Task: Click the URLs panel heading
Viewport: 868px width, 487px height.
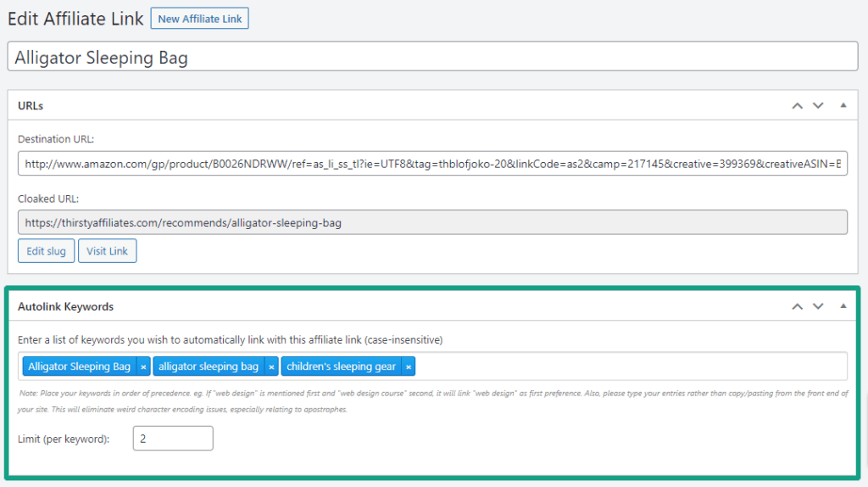Action: pos(31,106)
